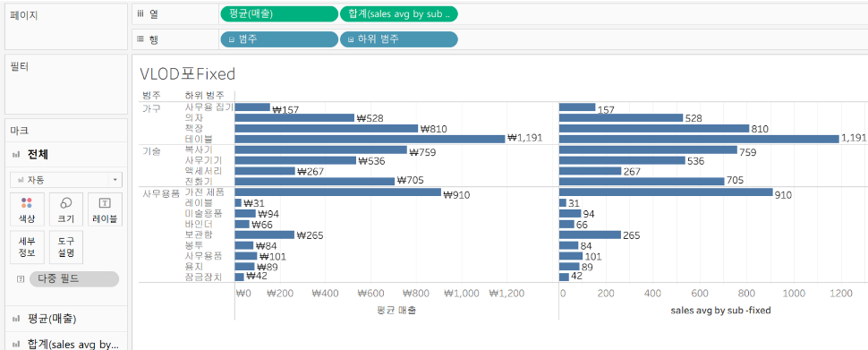Click the sheet title VLOD포Fixed
This screenshot has width=868, height=350.
click(188, 73)
